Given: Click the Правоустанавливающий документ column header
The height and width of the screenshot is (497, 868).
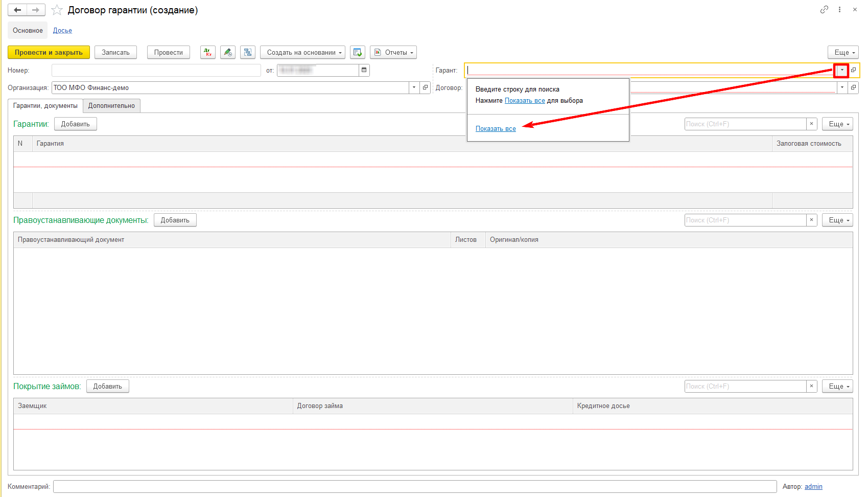Looking at the screenshot, I should point(232,239).
